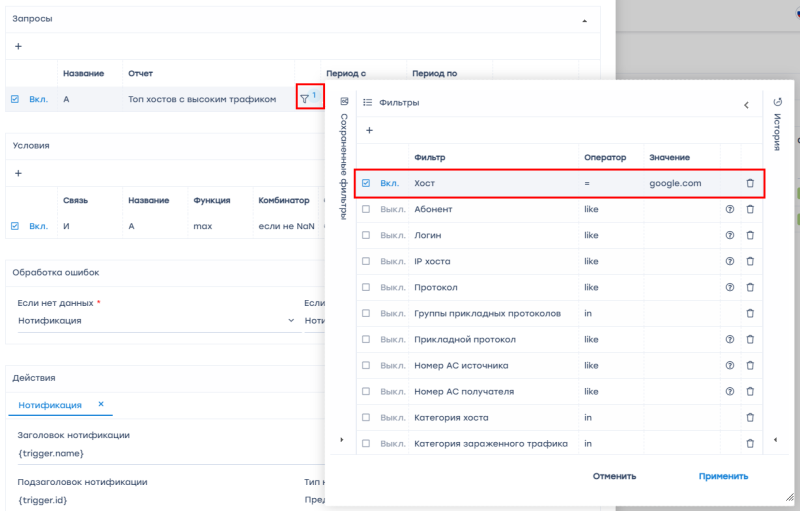Image resolution: width=800 pixels, height=511 pixels.
Task: Click the help icon for Абонент filter
Action: click(x=729, y=209)
